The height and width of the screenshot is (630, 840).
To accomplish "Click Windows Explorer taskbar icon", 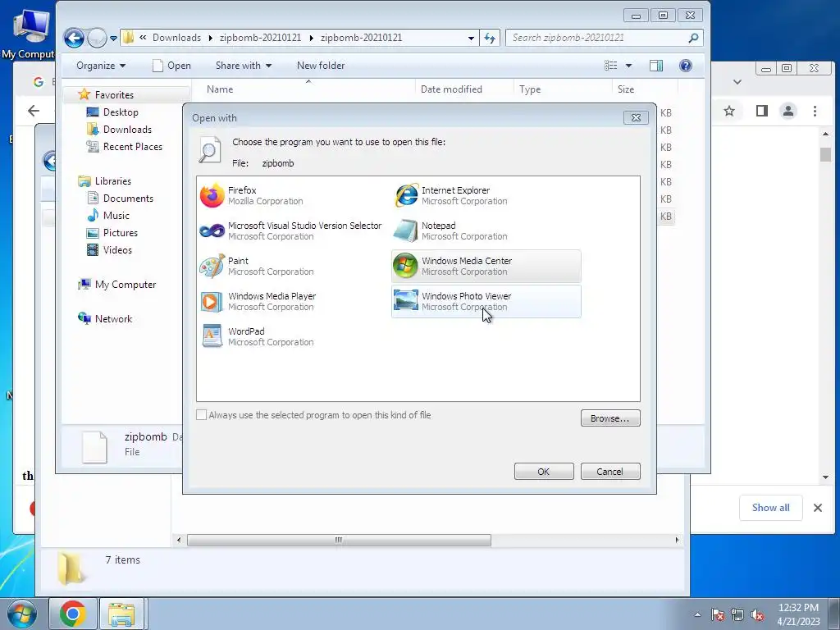I will (121, 614).
